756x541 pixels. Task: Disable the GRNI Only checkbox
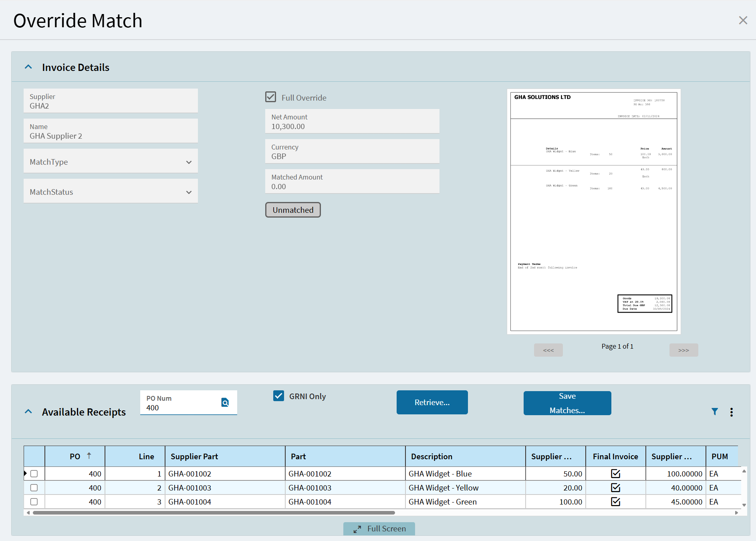[278, 396]
